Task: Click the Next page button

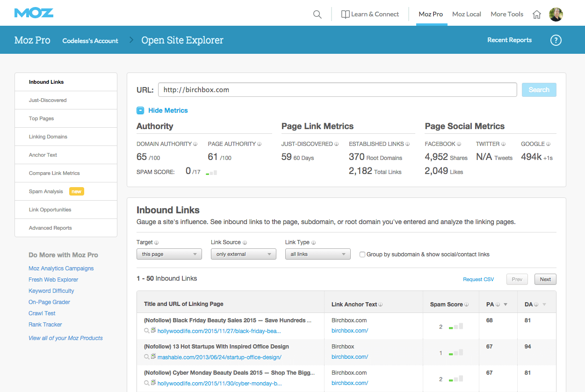Action: 545,279
